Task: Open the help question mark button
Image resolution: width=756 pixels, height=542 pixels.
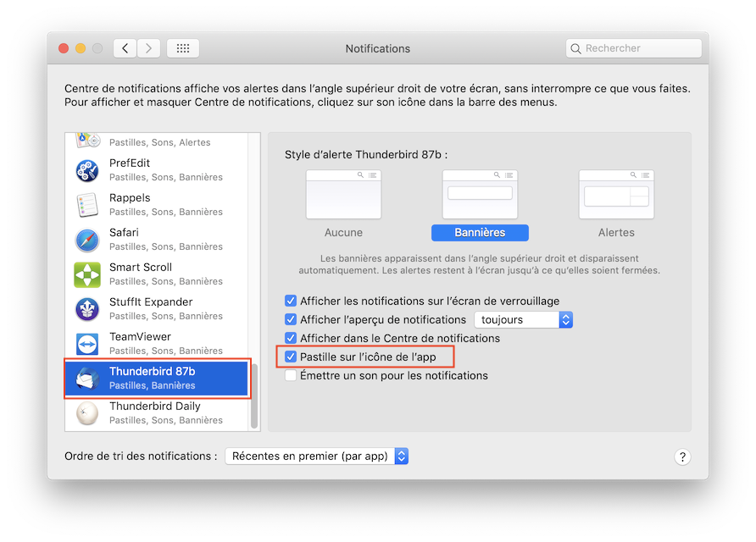Action: pos(682,456)
